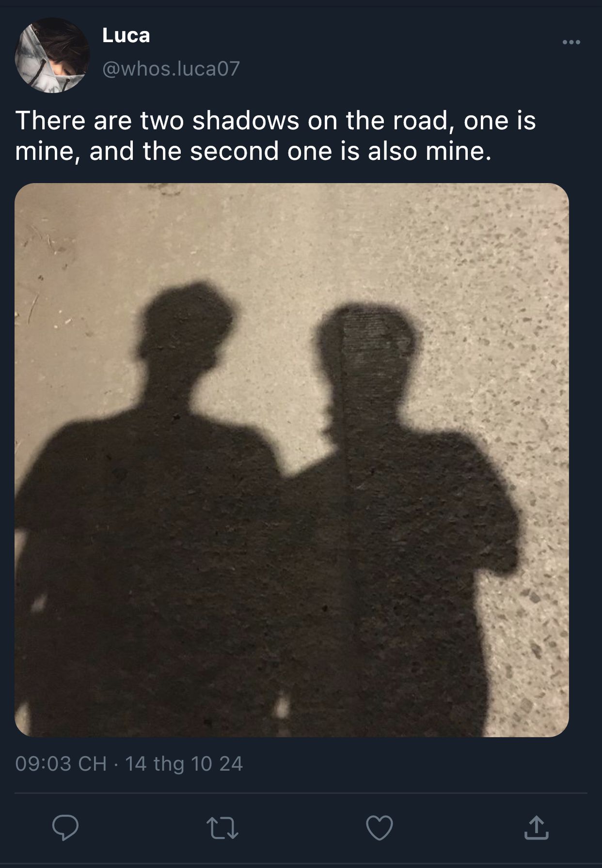The image size is (602, 868).
Task: Tap the reply speech bubble icon
Action: (65, 827)
